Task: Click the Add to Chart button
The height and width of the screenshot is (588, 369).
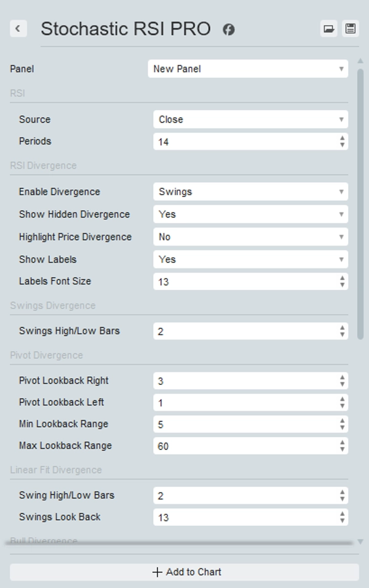Action: (x=184, y=571)
